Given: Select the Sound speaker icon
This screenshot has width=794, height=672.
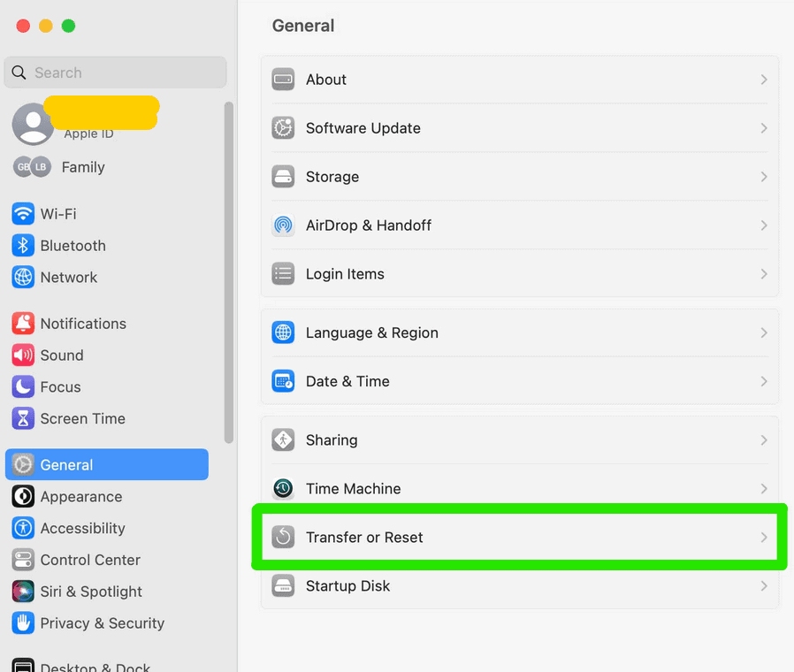Looking at the screenshot, I should click(21, 355).
